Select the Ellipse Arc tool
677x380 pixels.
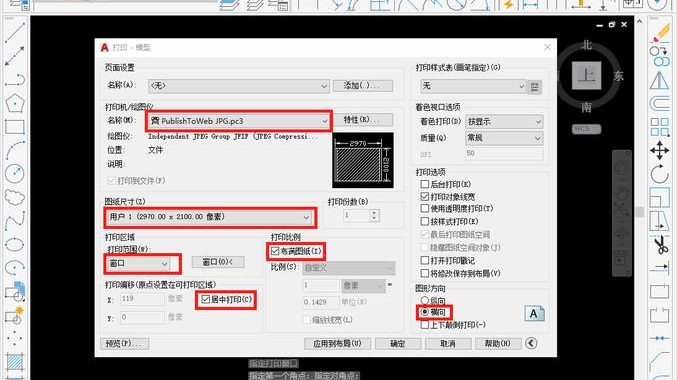pyautogui.click(x=15, y=268)
